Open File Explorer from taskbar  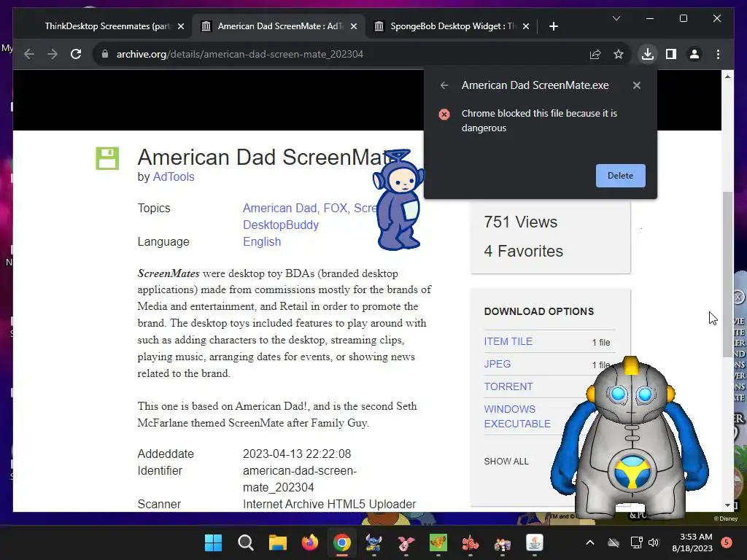pyautogui.click(x=277, y=542)
